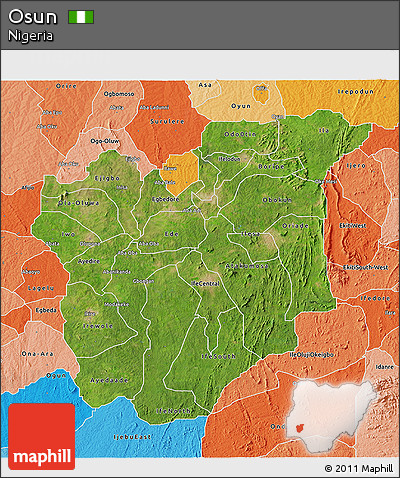The image size is (400, 478).
Task: Select the "Lagelu" region label
Action: coord(41,288)
